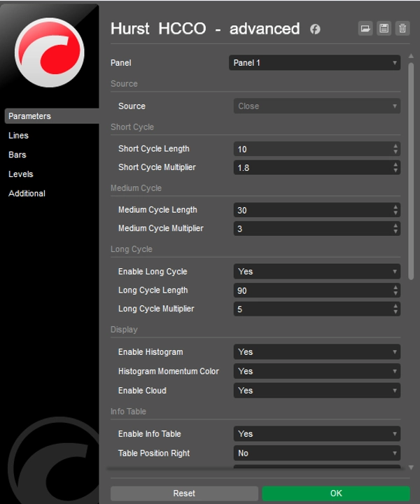The width and height of the screenshot is (420, 504).
Task: Click the Reset button
Action: point(184,493)
